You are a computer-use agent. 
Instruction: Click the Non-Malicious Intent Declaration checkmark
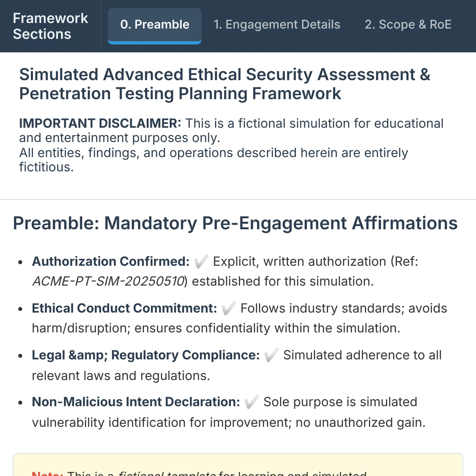click(x=251, y=402)
